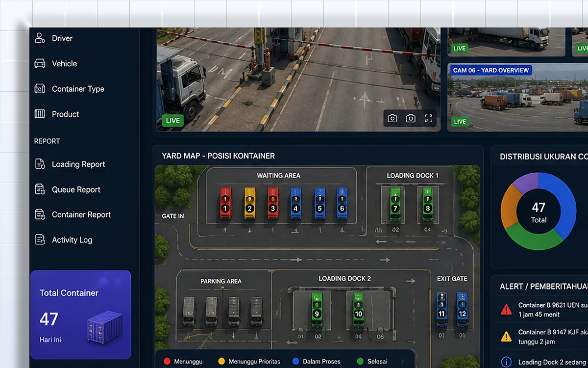Click green truck 8 at Loading Dock 1
Screen dimensions: 588x368
pos(428,204)
